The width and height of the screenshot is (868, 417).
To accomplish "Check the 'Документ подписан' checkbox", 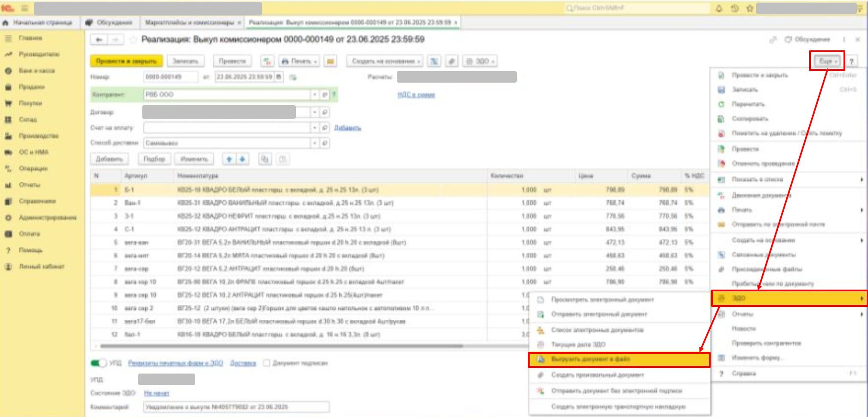I will click(x=267, y=363).
